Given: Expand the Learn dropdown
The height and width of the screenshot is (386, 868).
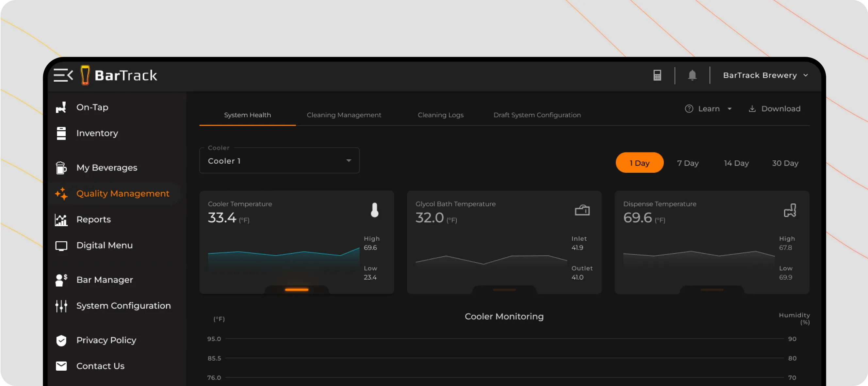Looking at the screenshot, I should click(708, 109).
